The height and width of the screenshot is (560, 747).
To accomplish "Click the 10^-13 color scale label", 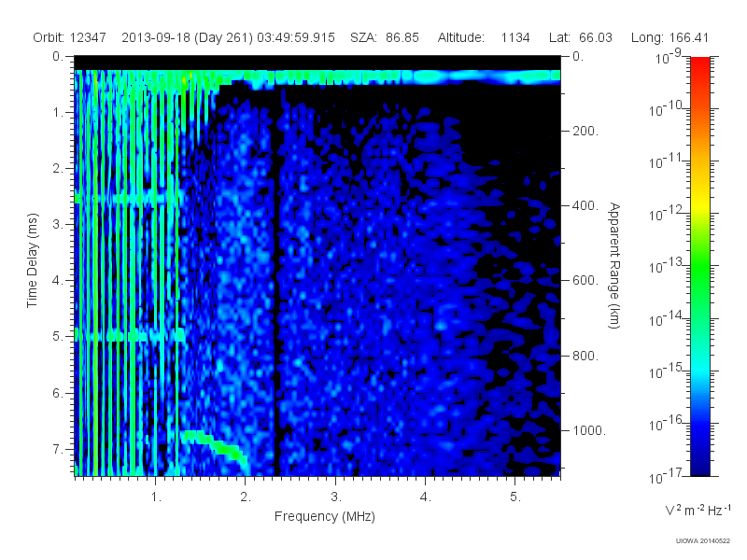I will 667,266.
